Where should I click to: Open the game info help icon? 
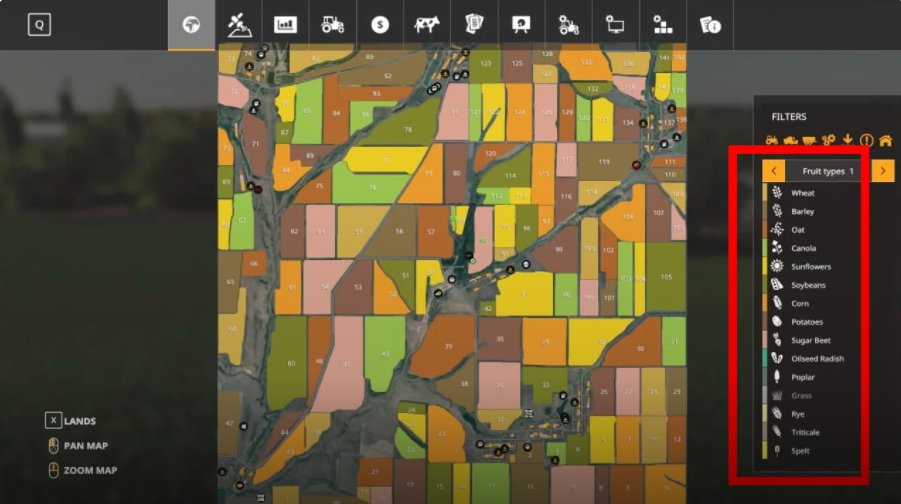pos(710,25)
